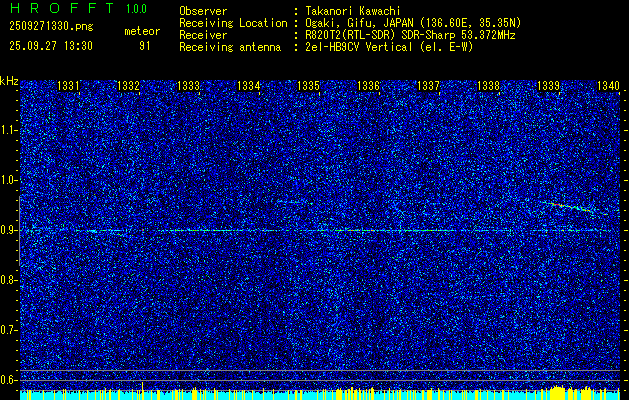Image resolution: width=629 pixels, height=400 pixels.
Task: Click the antenna description 2el-HB9CV Vertical
Action: 359,47
